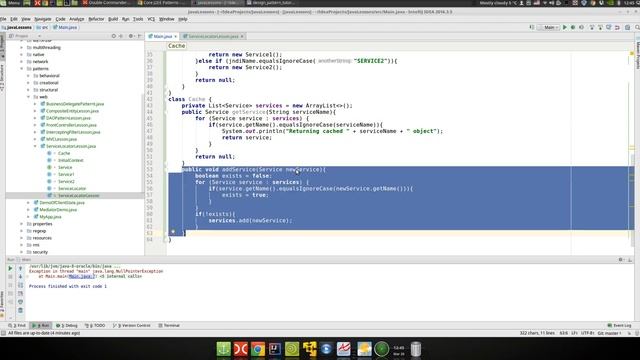Click Git: master branch in status bar
Viewport: 640px width, 360px height.
click(x=609, y=333)
